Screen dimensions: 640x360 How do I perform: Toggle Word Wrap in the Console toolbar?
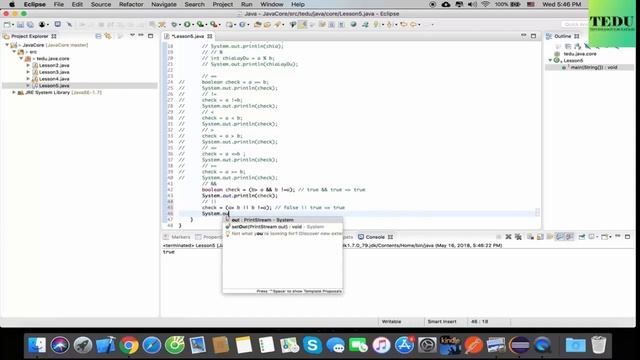pyautogui.click(x=550, y=237)
